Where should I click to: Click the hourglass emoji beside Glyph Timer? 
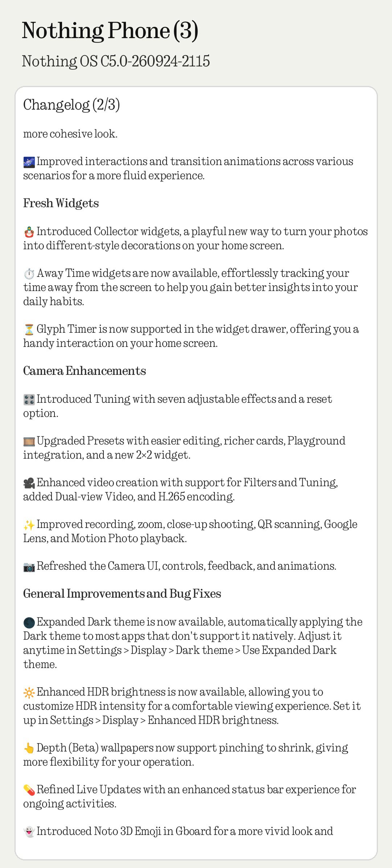[29, 329]
